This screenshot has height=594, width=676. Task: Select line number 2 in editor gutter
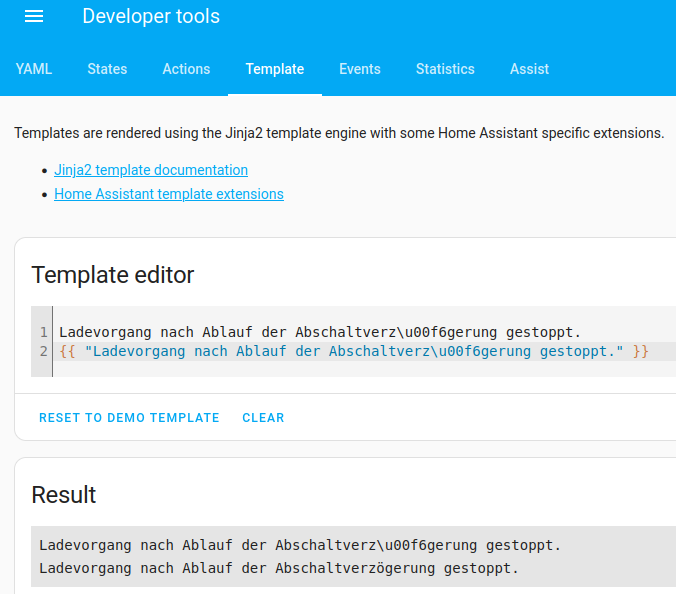pos(44,351)
